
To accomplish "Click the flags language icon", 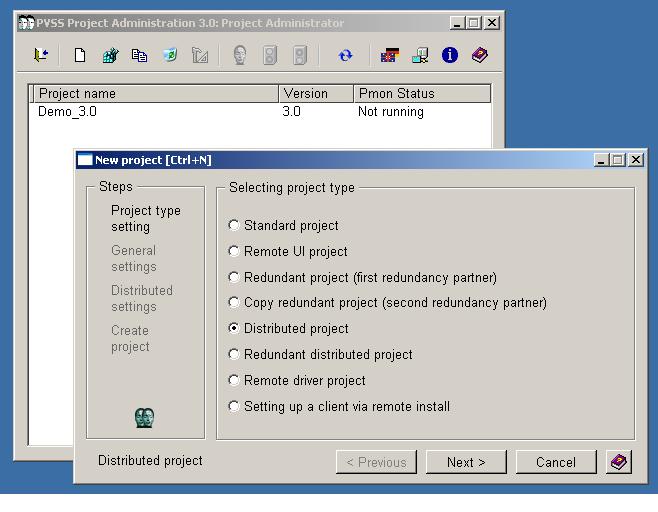I will (x=389, y=55).
